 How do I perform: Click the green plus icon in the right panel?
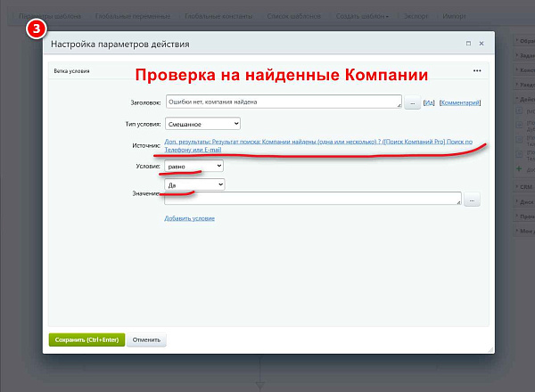pos(519,168)
